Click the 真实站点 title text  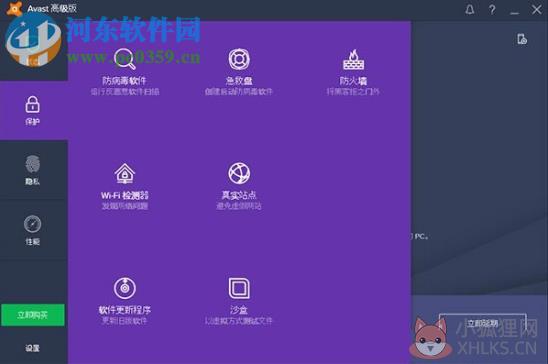point(239,195)
